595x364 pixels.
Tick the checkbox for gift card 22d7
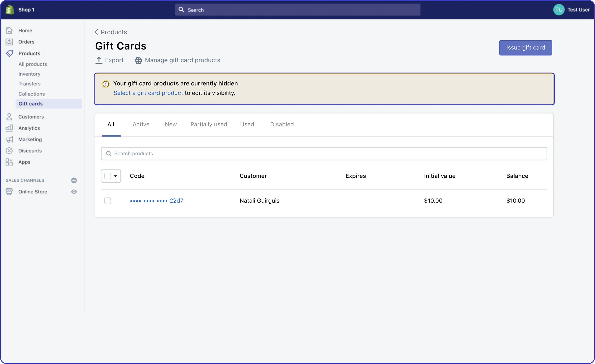(108, 201)
